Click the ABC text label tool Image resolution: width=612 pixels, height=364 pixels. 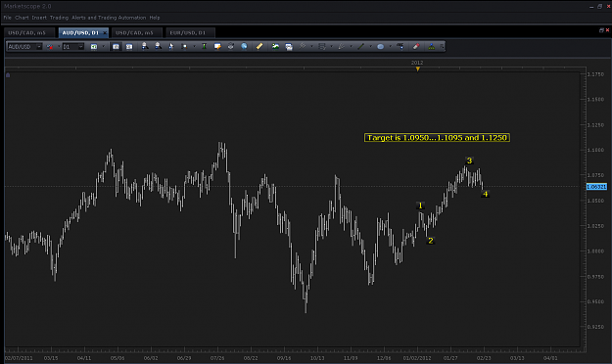(400, 46)
